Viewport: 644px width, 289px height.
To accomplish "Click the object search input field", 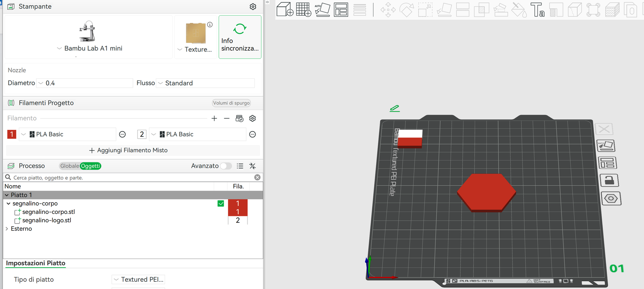I will pyautogui.click(x=133, y=178).
